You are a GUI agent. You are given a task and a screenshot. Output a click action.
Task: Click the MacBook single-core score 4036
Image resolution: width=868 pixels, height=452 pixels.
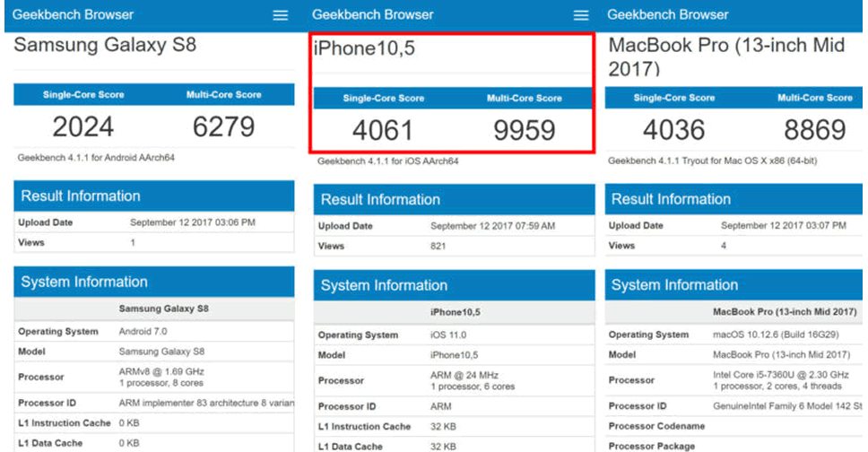673,129
